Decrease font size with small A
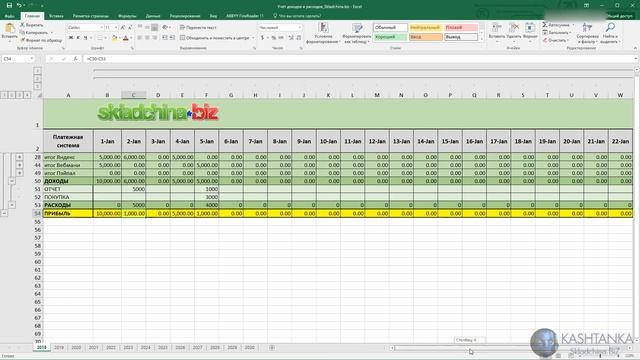The image size is (640, 360). 130,27
